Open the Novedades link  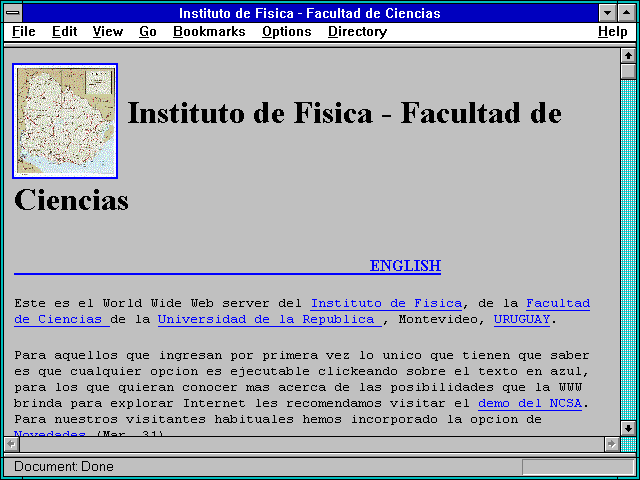[x=50, y=433]
